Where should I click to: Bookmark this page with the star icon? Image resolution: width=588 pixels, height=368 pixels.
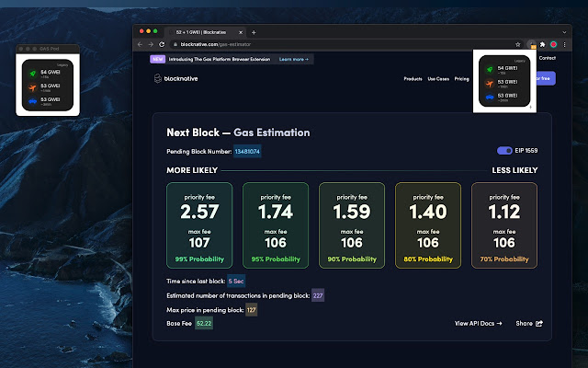click(518, 44)
